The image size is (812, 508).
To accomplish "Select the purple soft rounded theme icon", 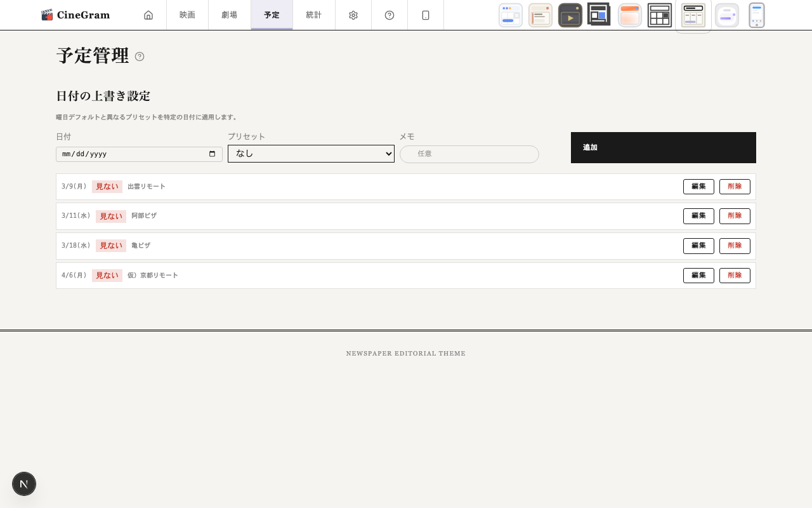I will point(726,15).
